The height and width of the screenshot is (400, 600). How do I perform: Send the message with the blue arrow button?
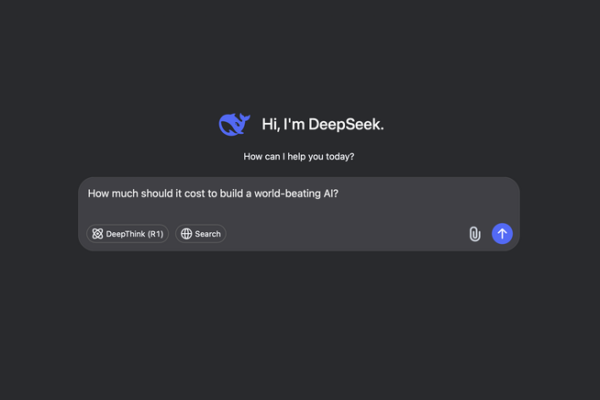pos(502,233)
